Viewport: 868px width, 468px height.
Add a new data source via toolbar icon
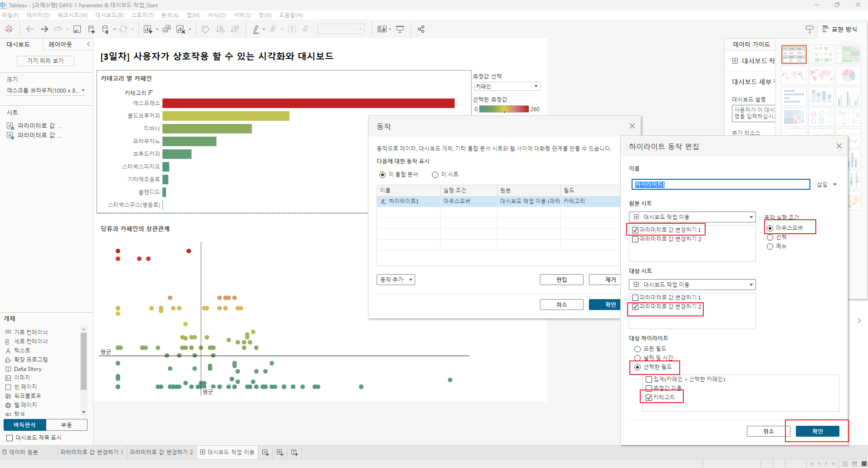[x=91, y=29]
